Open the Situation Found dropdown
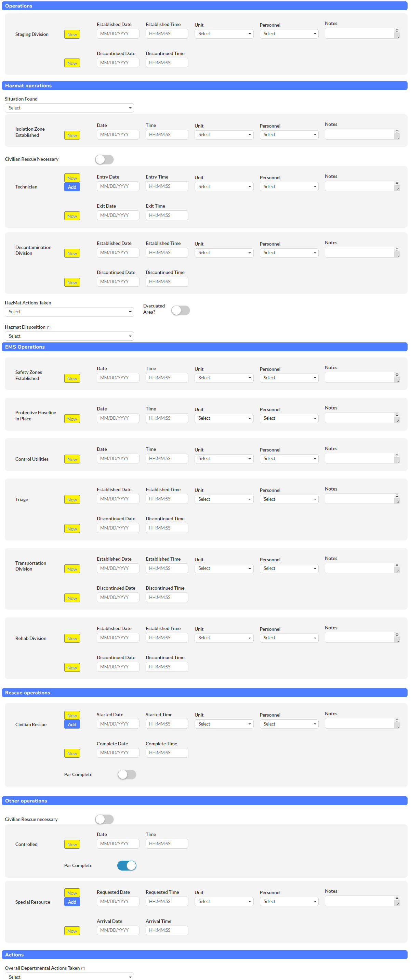 [69, 108]
